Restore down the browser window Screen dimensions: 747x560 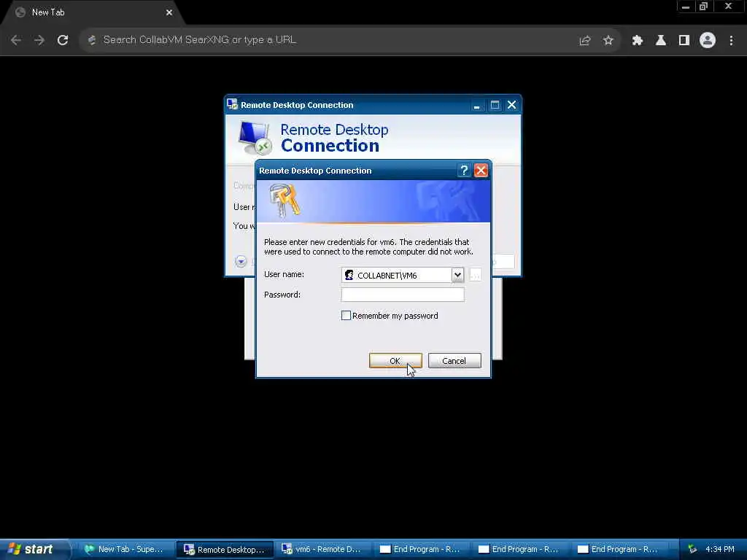coord(704,7)
